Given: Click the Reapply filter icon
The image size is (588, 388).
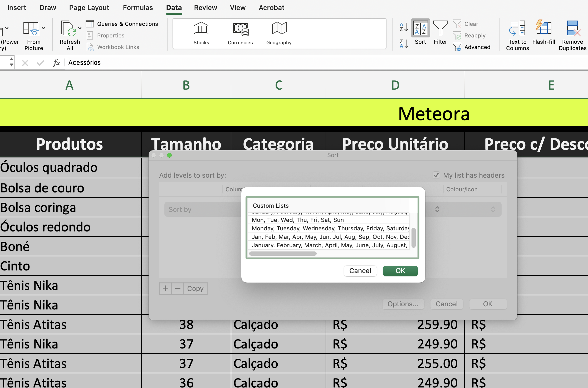Looking at the screenshot, I should coord(457,35).
